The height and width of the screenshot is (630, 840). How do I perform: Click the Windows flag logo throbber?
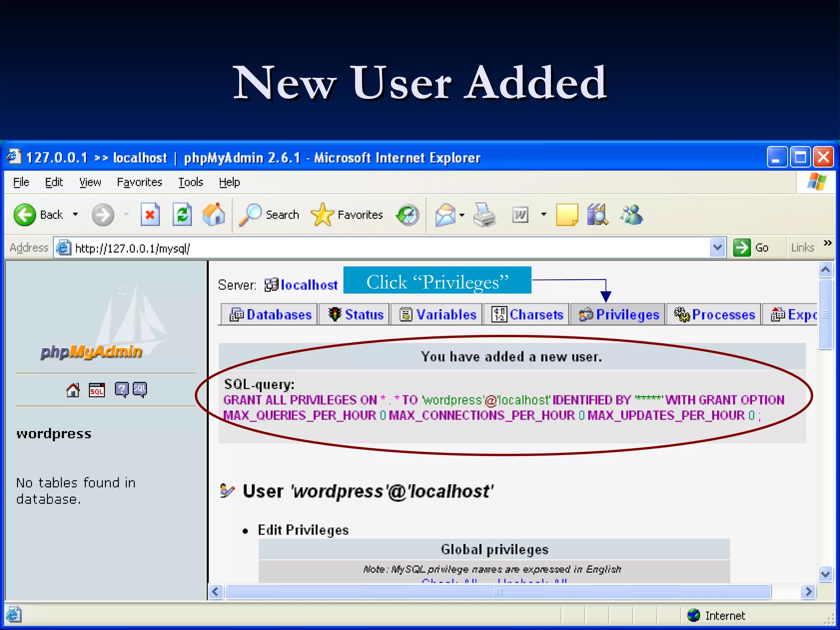(816, 182)
